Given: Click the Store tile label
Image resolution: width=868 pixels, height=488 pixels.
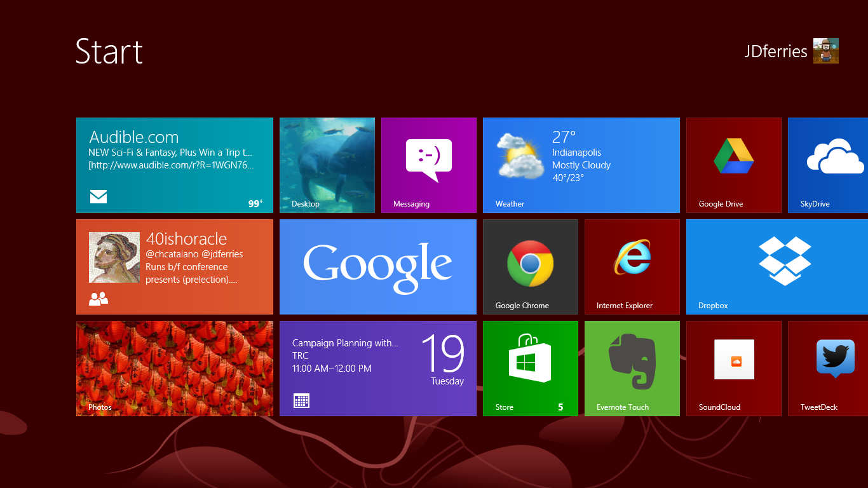Looking at the screenshot, I should pyautogui.click(x=504, y=407).
